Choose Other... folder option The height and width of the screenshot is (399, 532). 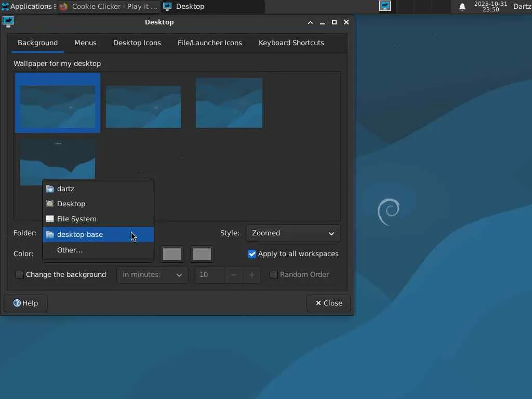click(98, 250)
